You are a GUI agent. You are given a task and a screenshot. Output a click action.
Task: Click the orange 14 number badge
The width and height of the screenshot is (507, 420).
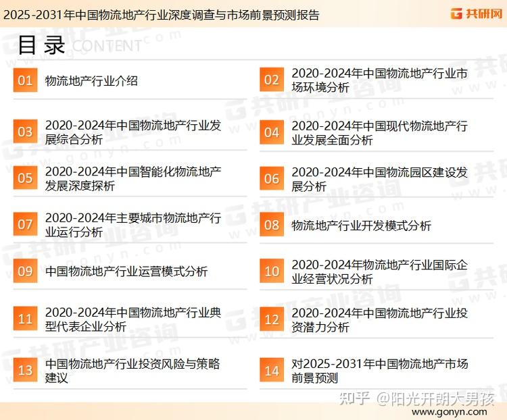(x=272, y=370)
